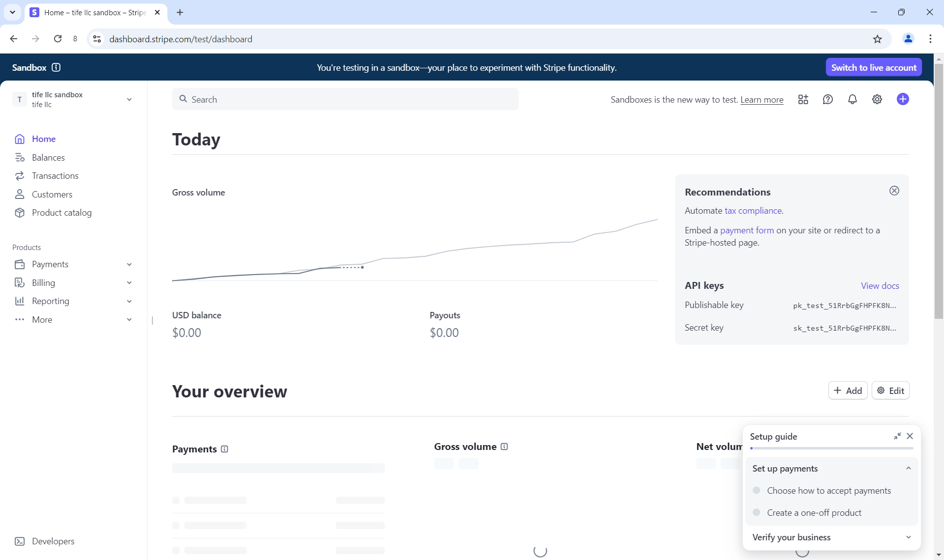Click into the Search field
The width and height of the screenshot is (944, 560).
[345, 99]
